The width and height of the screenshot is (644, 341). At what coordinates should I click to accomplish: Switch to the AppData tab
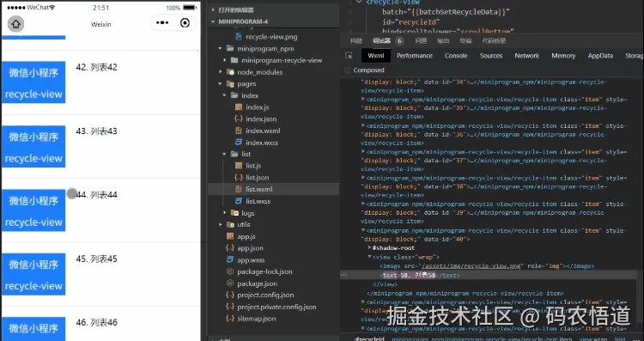click(x=600, y=56)
